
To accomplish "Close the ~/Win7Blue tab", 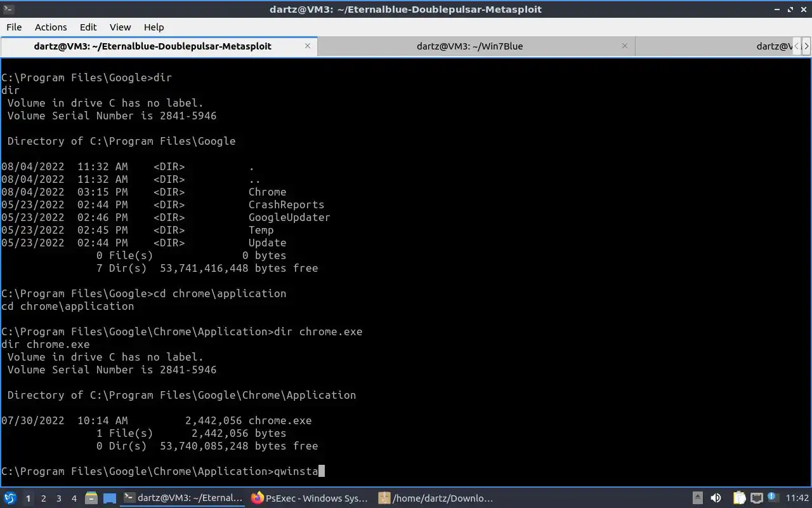I will click(625, 46).
